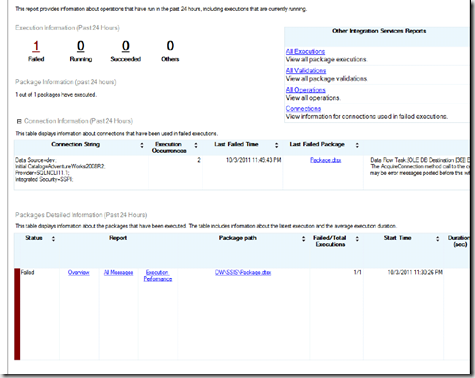The height and width of the screenshot is (378, 475).
Task: Click the package start time value
Action: pos(415,273)
